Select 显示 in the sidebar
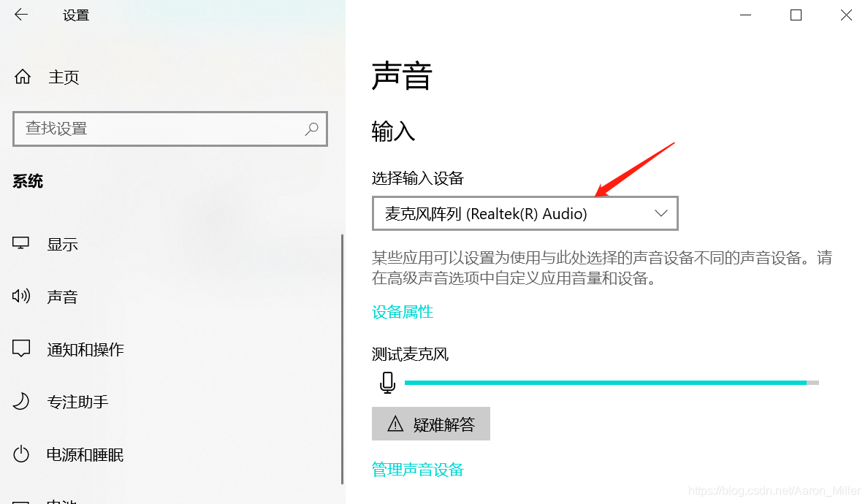This screenshot has width=868, height=504. point(62,244)
